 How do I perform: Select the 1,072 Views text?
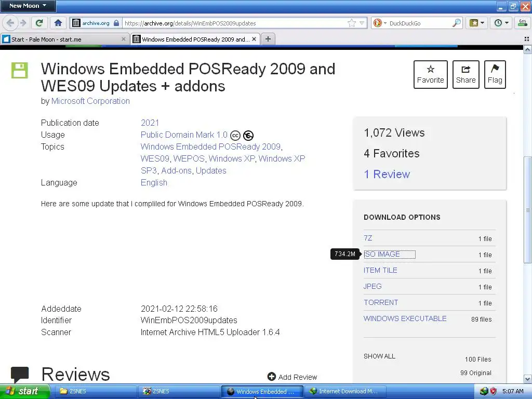394,132
